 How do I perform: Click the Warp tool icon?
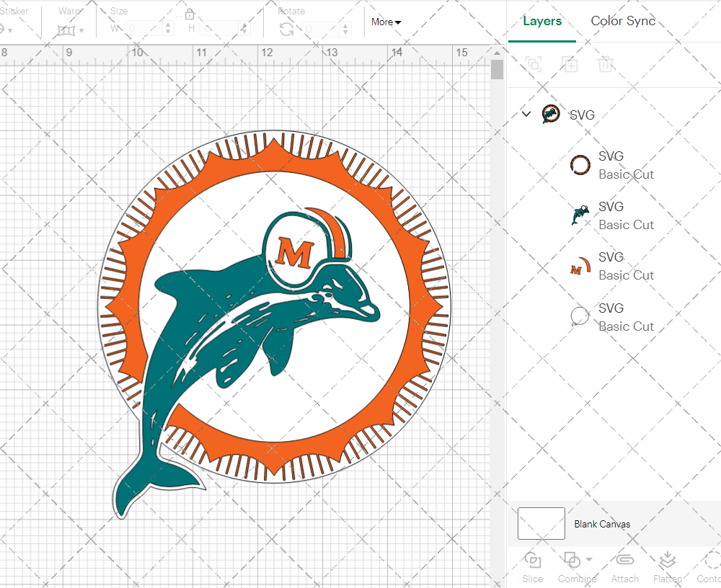[x=66, y=30]
